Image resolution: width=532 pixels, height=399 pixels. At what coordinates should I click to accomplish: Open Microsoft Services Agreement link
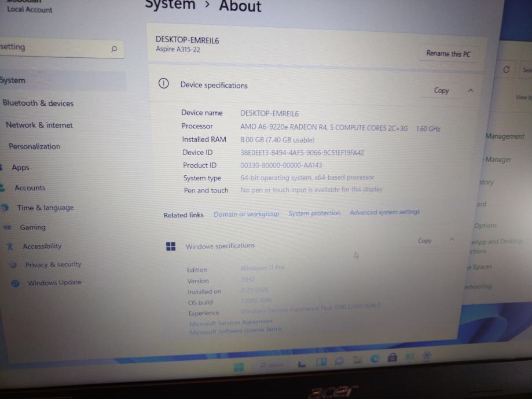(231, 322)
